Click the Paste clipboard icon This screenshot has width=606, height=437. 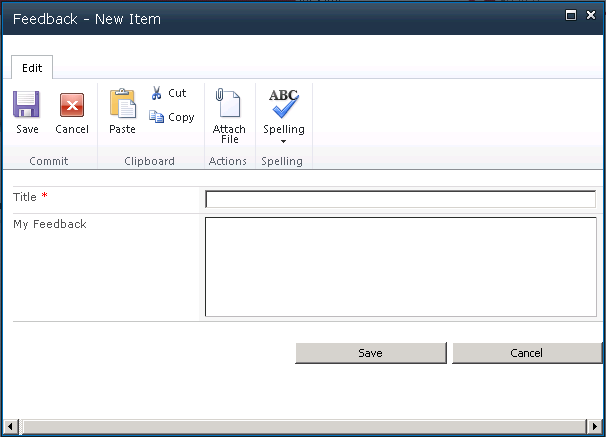pos(123,103)
